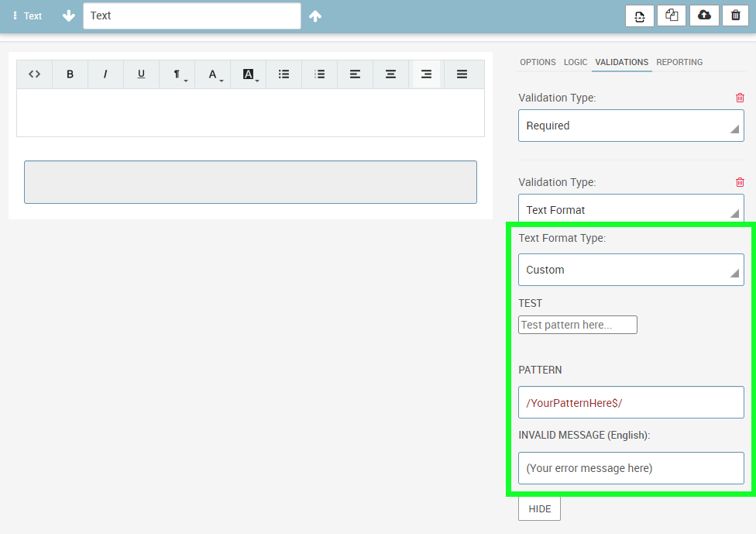Click the page break icon in header
The image size is (756, 534).
(639, 16)
